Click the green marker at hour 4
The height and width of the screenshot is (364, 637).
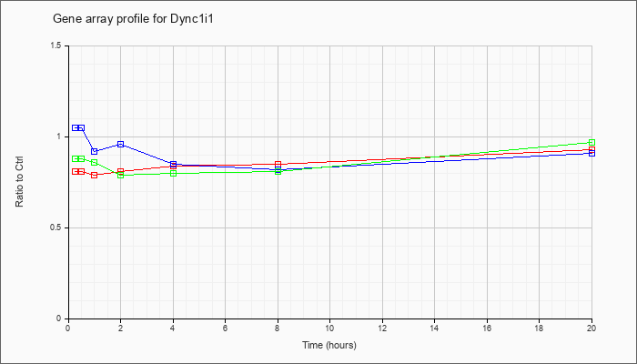point(174,174)
